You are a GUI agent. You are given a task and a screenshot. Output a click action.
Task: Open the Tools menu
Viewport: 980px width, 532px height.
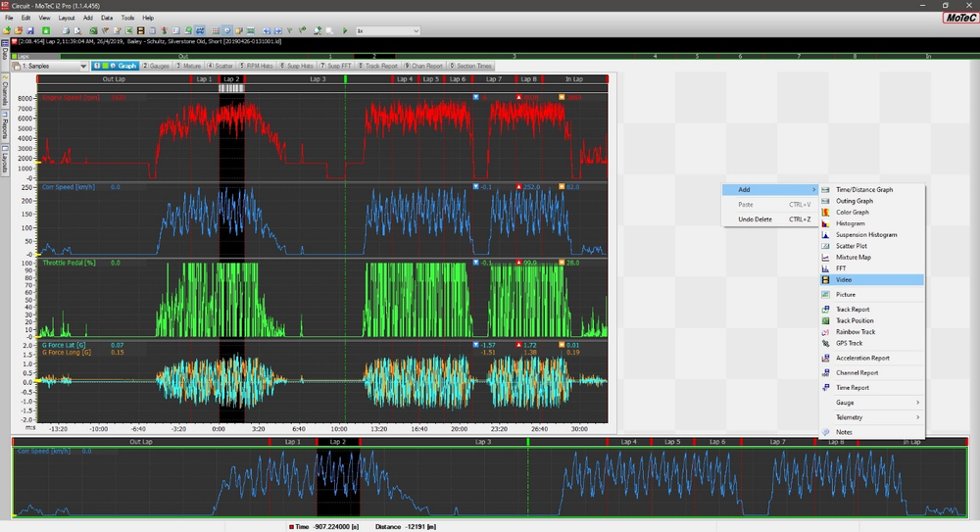click(x=127, y=19)
